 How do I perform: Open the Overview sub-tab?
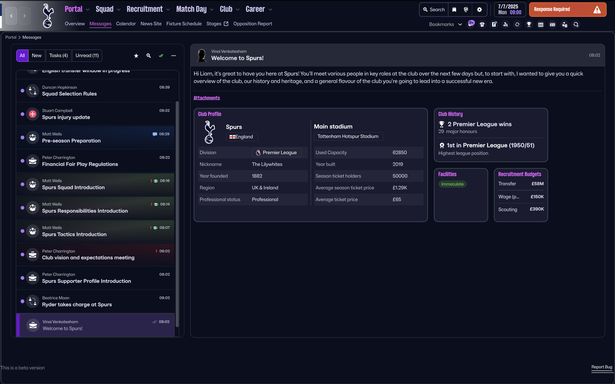point(75,24)
